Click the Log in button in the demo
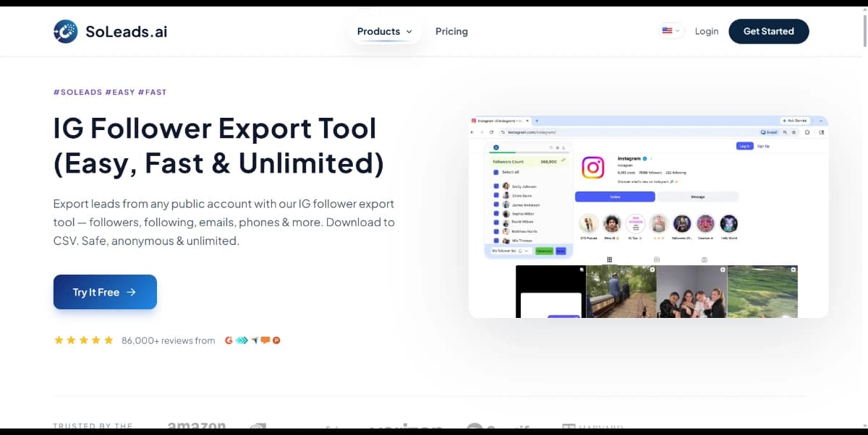 (745, 146)
